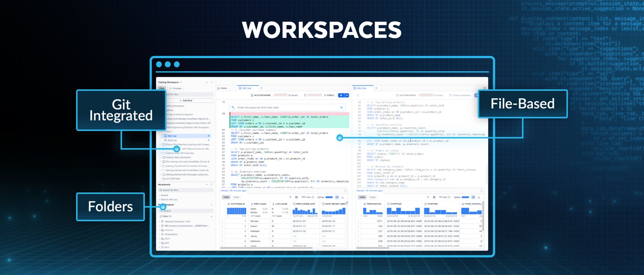Screen dimensions: 644x275
Task: Click the 'Kathleen' cell in results
Action: pyautogui.click(x=255, y=231)
